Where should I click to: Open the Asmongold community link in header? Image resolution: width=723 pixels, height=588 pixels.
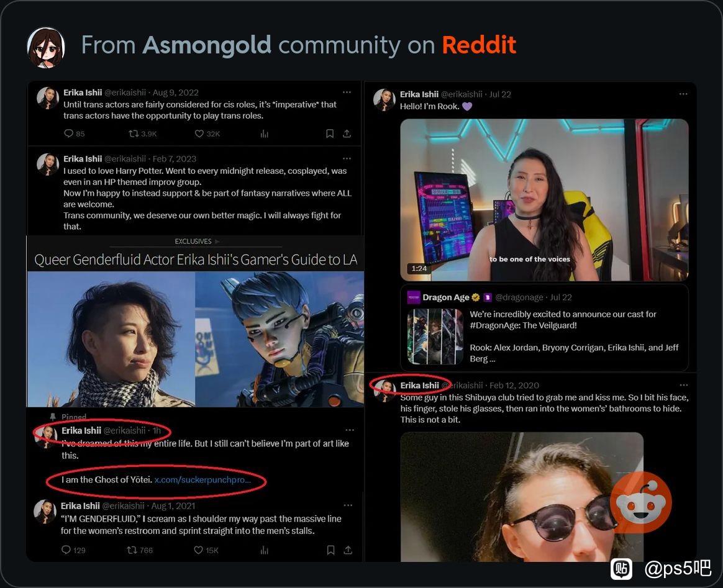[x=207, y=45]
